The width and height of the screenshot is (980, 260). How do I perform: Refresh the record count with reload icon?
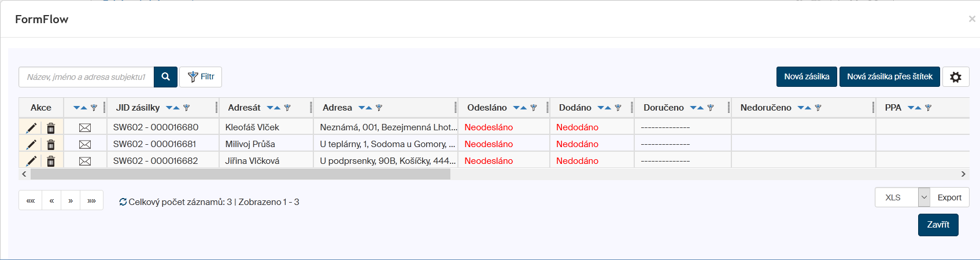point(123,202)
